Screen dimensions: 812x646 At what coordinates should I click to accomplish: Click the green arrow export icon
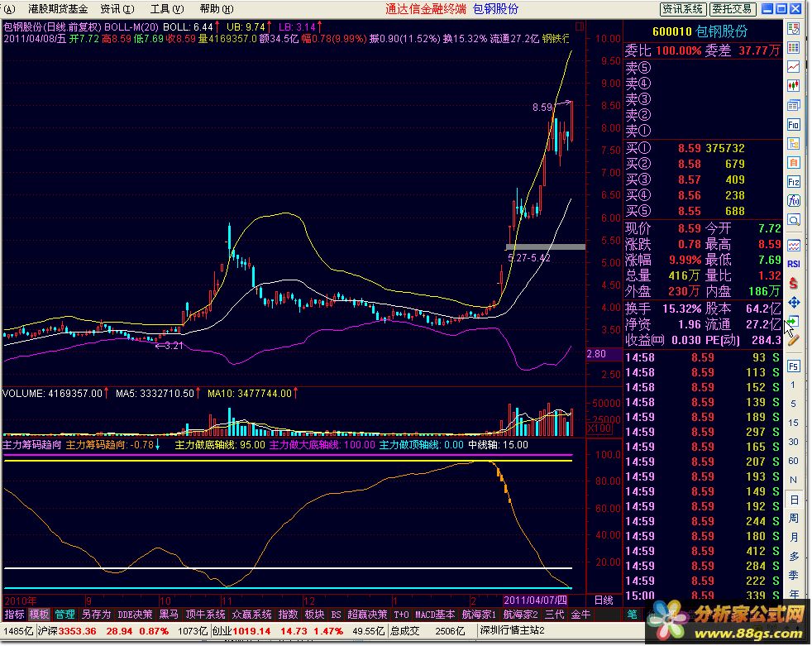coord(793,321)
